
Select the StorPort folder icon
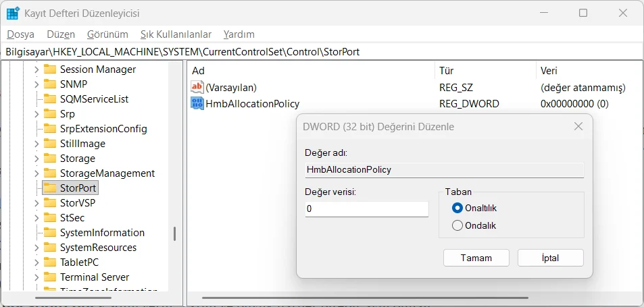pyautogui.click(x=50, y=188)
